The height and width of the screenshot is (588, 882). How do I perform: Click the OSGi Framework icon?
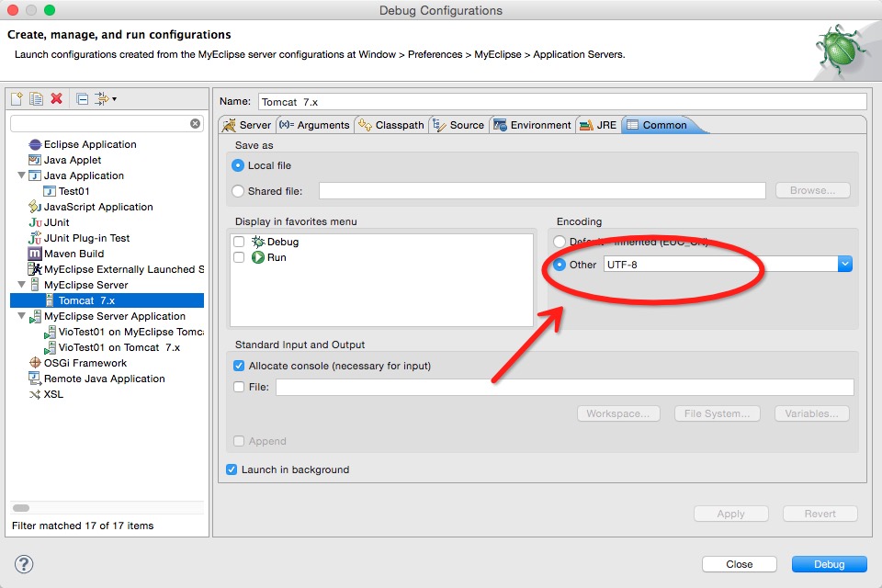[35, 363]
